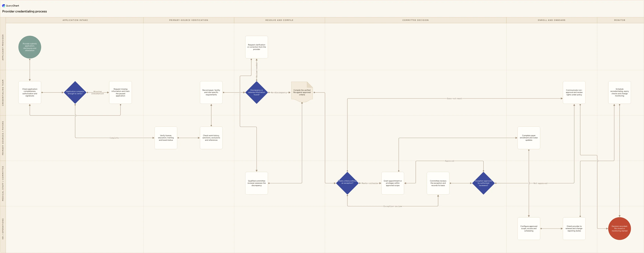Click the 'Application Intake' column header

tap(75, 20)
